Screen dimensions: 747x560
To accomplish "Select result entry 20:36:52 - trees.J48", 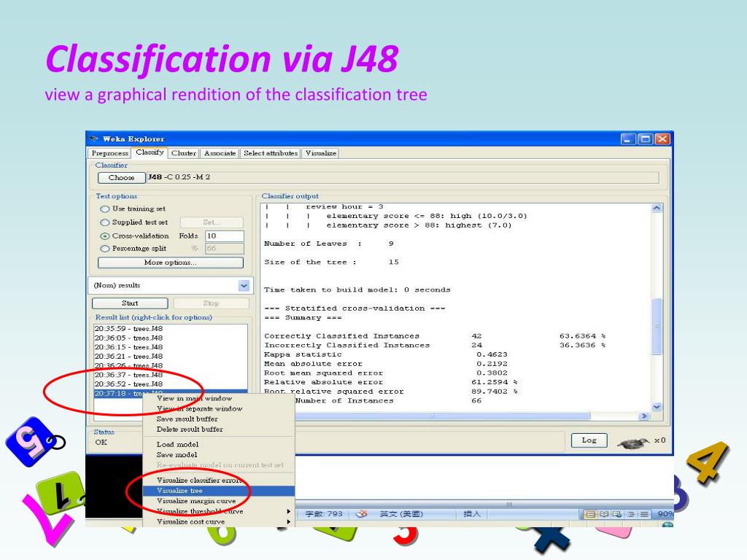I will (x=171, y=384).
